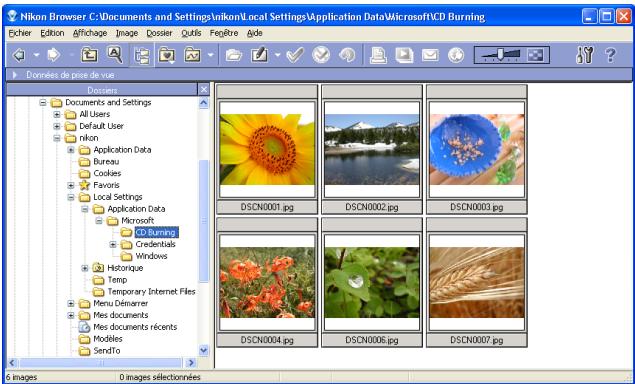
Task: Open the back button history dropdown arrow
Action: coord(36,55)
